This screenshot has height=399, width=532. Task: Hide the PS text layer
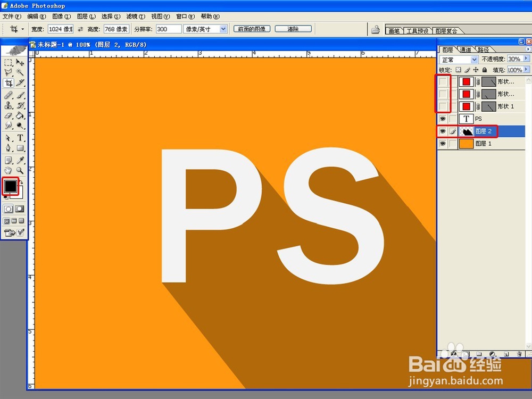click(x=443, y=119)
